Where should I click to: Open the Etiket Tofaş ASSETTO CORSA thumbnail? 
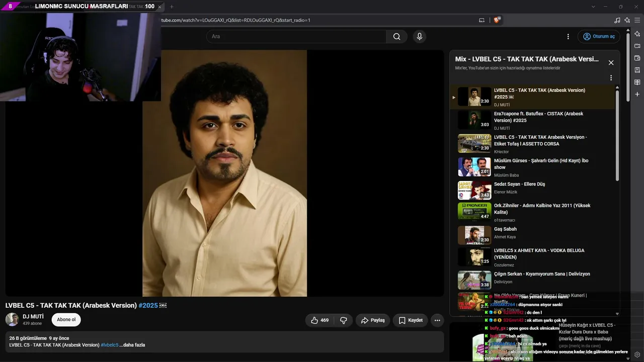click(474, 143)
